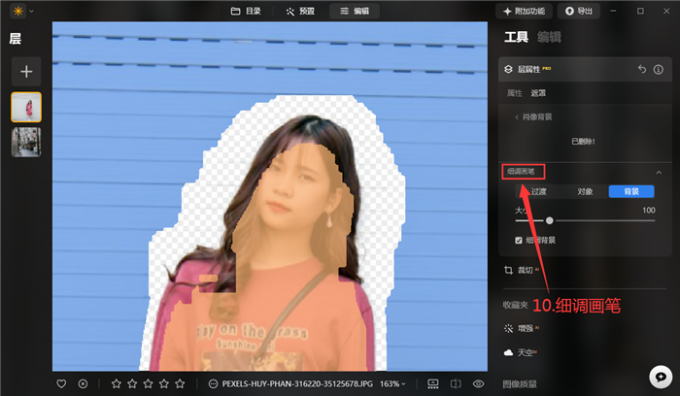Select the 过渡 transition brush mode
680x396 pixels.
click(x=539, y=191)
